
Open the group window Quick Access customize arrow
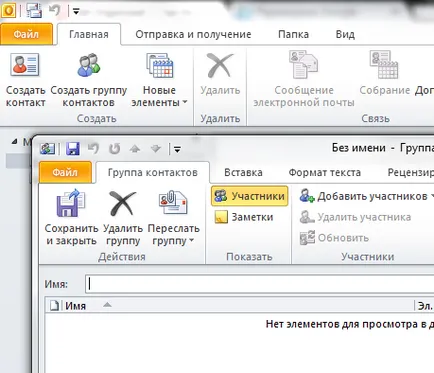pos(177,150)
